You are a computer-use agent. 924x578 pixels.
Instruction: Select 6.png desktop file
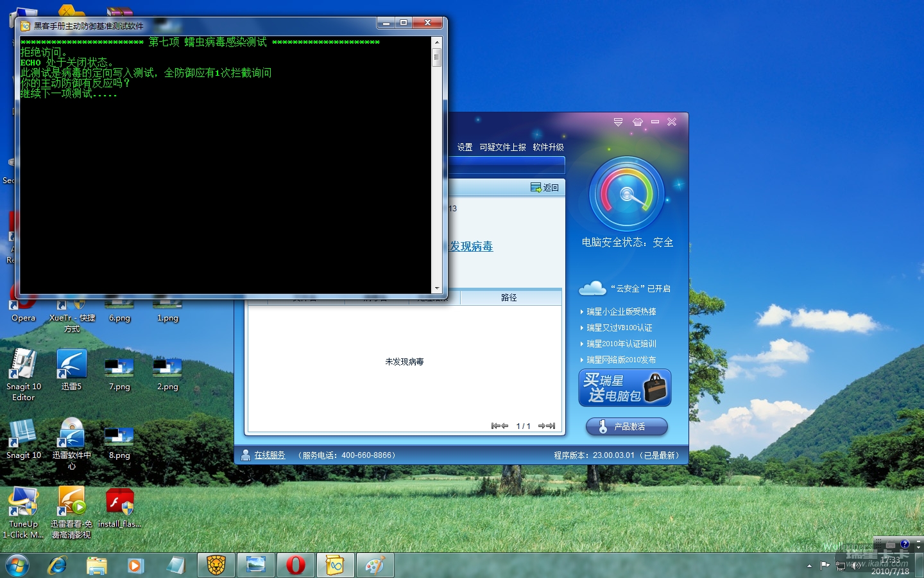point(119,308)
